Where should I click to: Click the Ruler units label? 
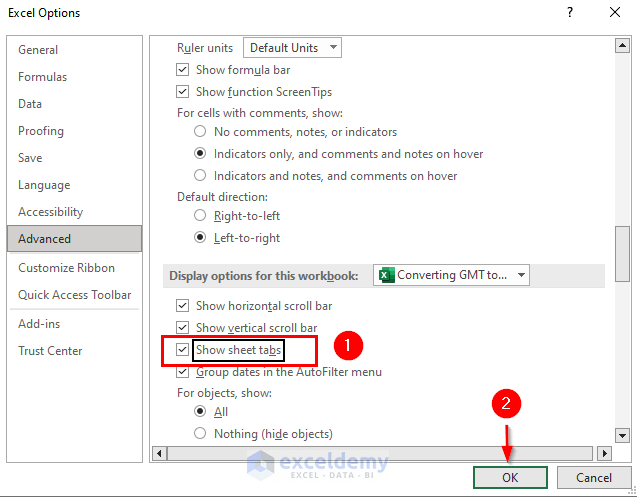click(205, 48)
